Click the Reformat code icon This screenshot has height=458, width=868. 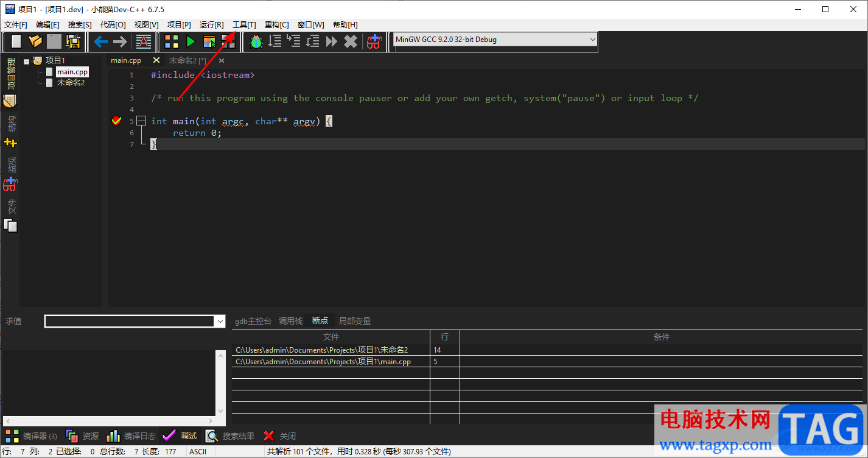pyautogui.click(x=144, y=41)
